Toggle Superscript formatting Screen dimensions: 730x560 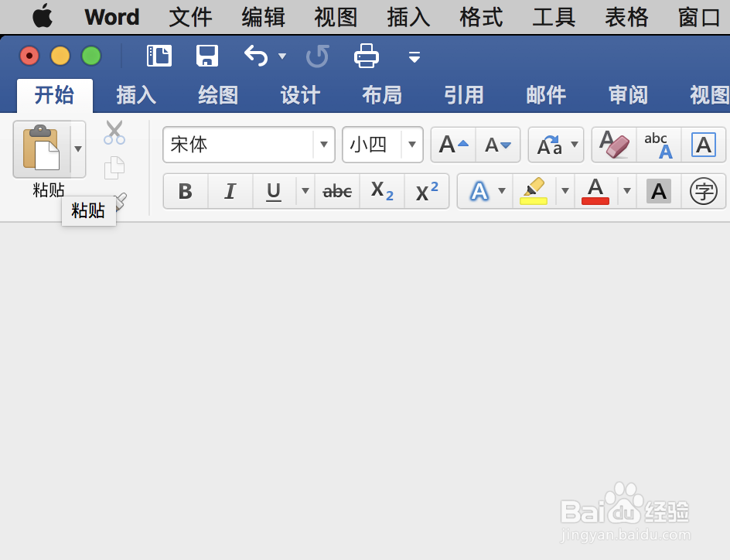[426, 191]
